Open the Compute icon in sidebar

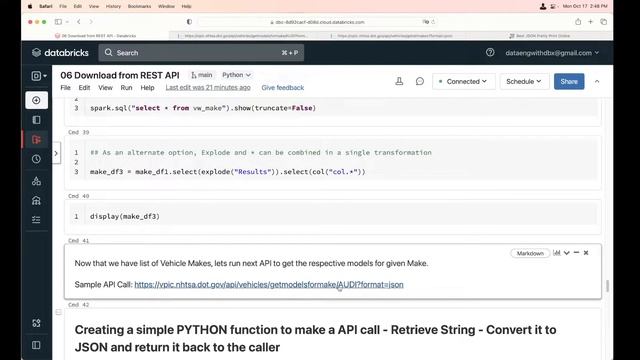pyautogui.click(x=36, y=200)
